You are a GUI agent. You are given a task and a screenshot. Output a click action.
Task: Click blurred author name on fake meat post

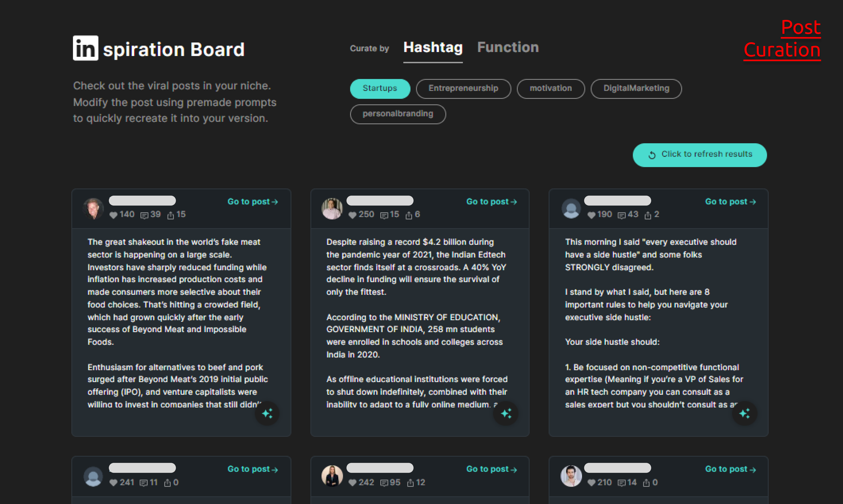tap(142, 201)
